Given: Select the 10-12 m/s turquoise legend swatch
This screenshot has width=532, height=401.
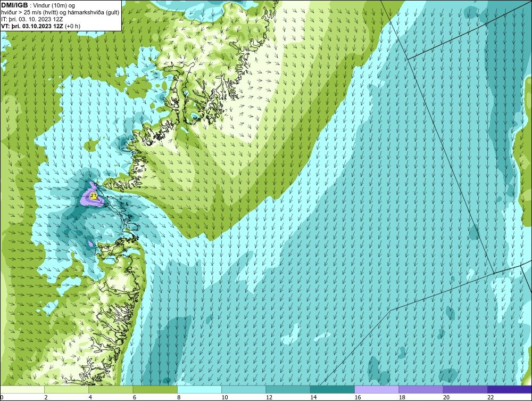Looking at the screenshot, I should coord(244,389).
